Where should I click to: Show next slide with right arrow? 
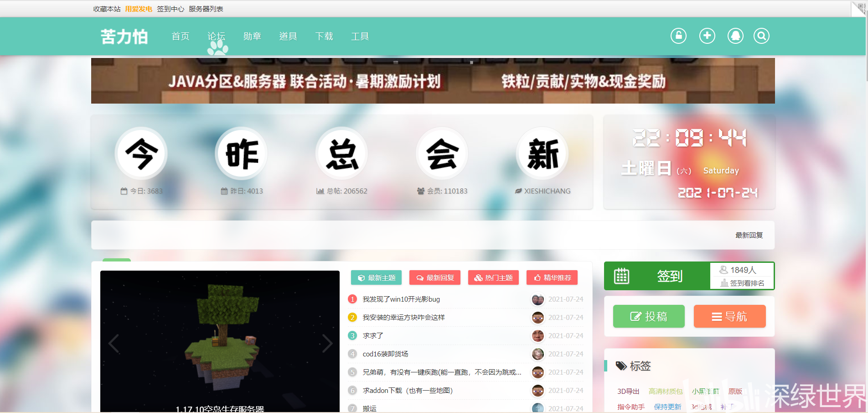pos(327,344)
